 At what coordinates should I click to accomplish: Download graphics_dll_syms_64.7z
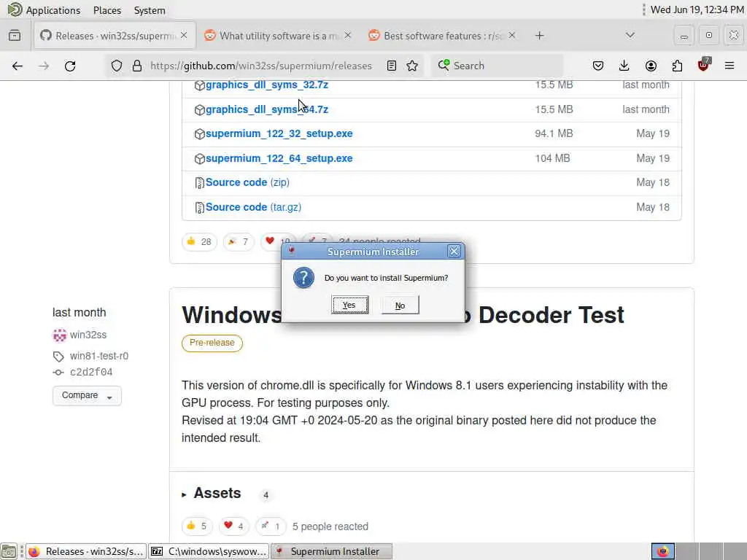click(267, 109)
